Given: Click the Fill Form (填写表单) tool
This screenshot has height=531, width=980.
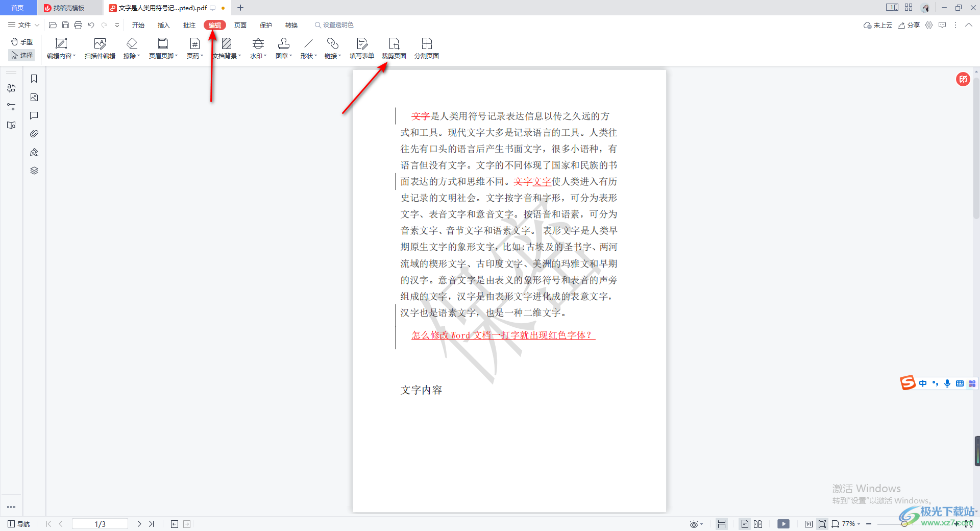Looking at the screenshot, I should point(362,49).
